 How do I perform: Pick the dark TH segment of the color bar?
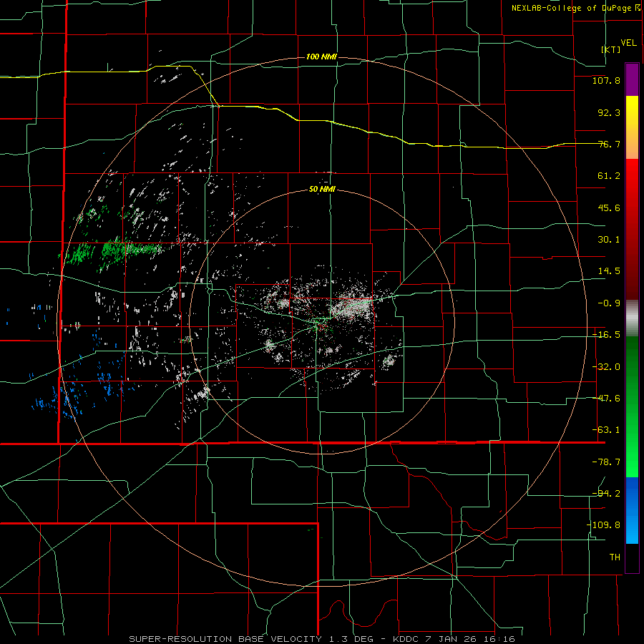pos(632,558)
